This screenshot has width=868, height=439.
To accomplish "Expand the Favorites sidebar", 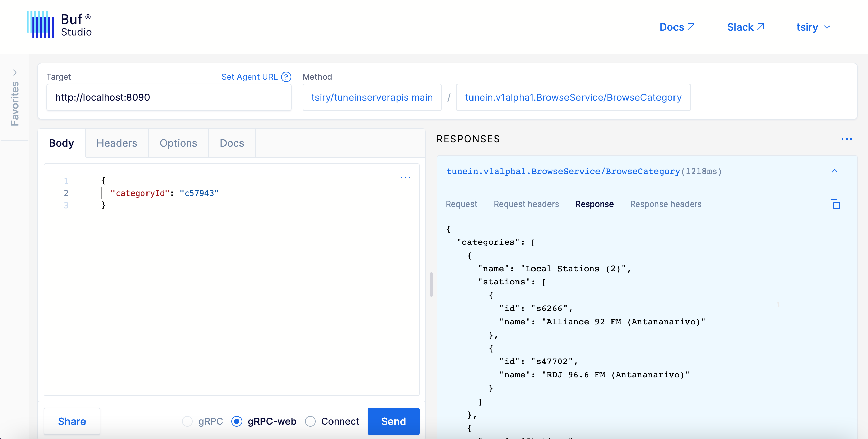I will tap(15, 72).
